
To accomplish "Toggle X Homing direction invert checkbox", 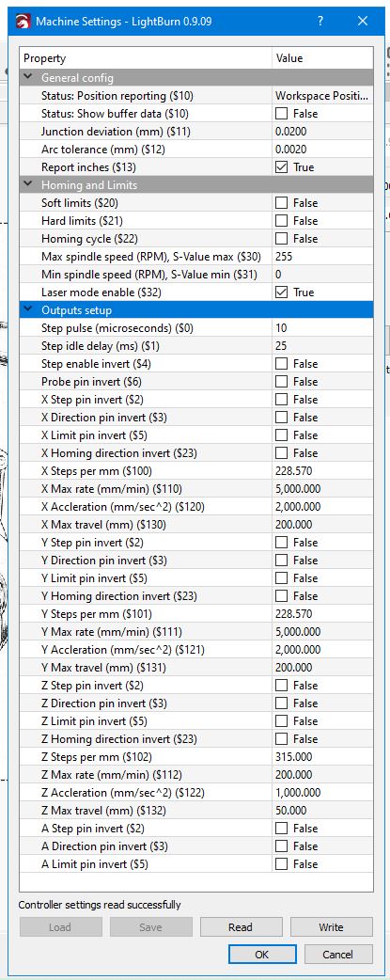I will coord(281,453).
